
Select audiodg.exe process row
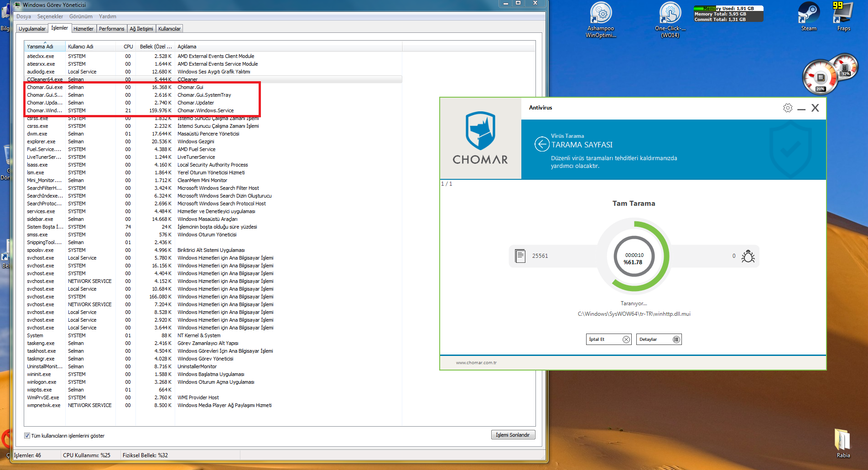[x=213, y=72]
